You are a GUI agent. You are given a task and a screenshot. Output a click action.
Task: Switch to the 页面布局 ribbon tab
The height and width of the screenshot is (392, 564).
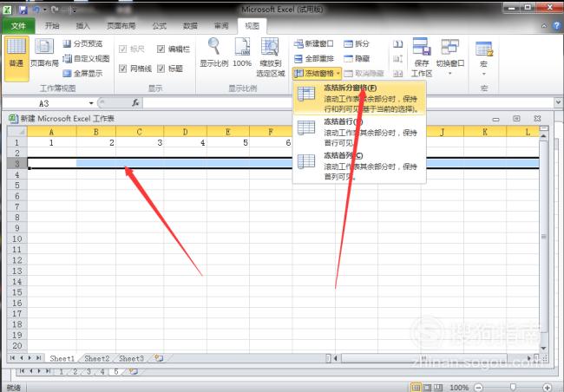click(x=121, y=26)
